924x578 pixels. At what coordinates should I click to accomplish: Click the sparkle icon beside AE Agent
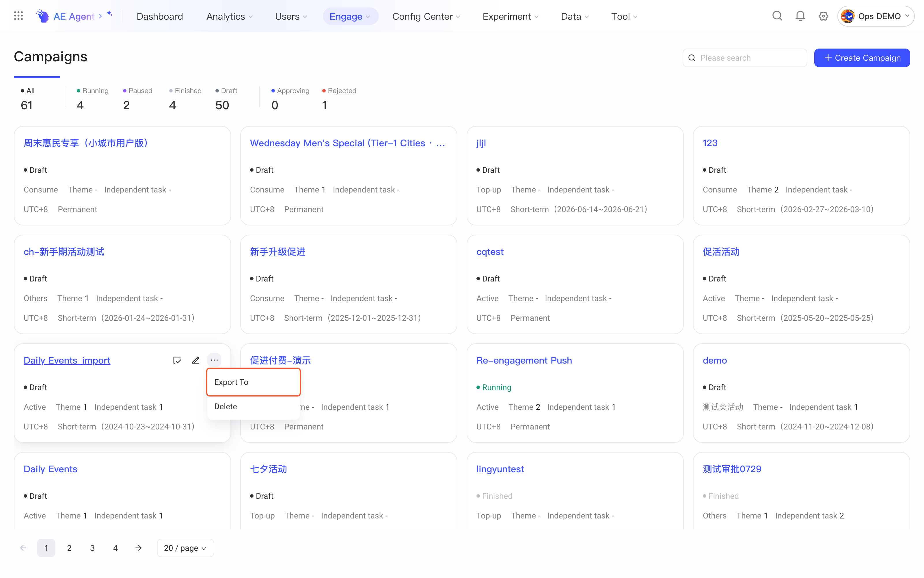[110, 14]
